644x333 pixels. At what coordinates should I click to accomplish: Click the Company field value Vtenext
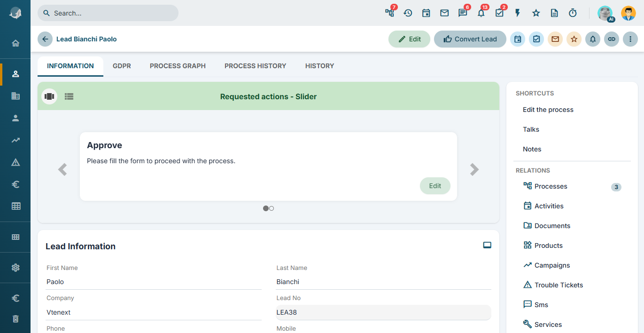(154, 312)
